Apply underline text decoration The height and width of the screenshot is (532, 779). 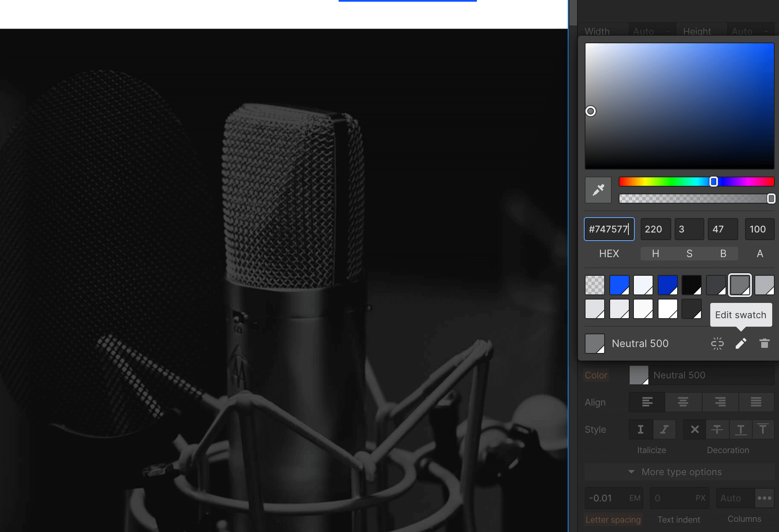741,429
